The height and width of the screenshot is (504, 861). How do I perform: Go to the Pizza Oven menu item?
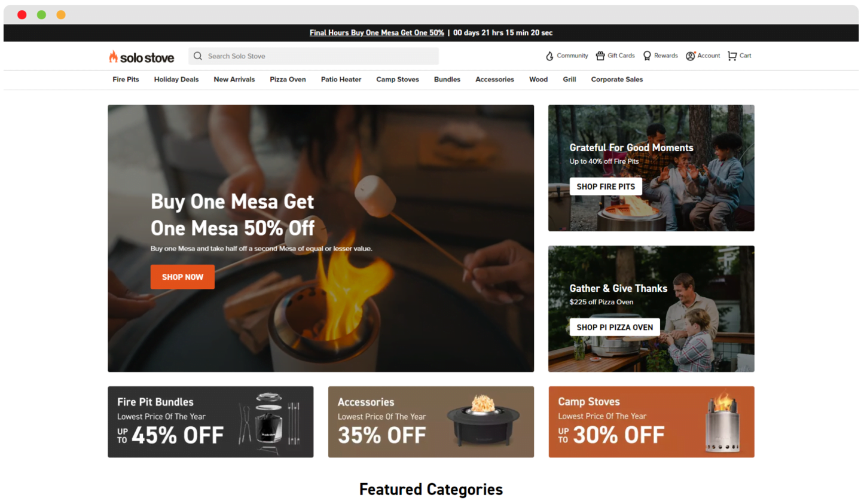(288, 80)
